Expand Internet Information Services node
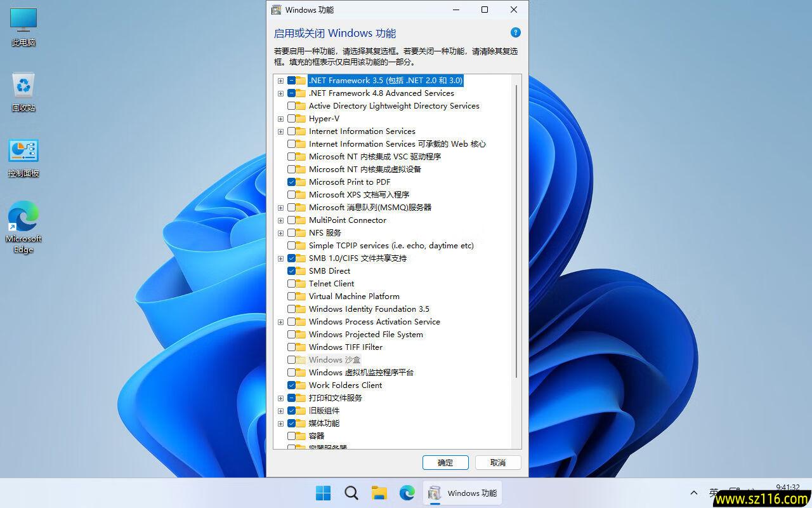The width and height of the screenshot is (812, 508). click(280, 131)
